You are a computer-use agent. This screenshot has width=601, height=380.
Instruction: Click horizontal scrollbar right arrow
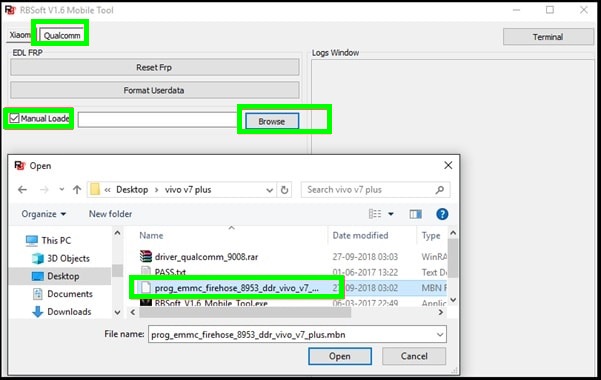tap(441, 313)
